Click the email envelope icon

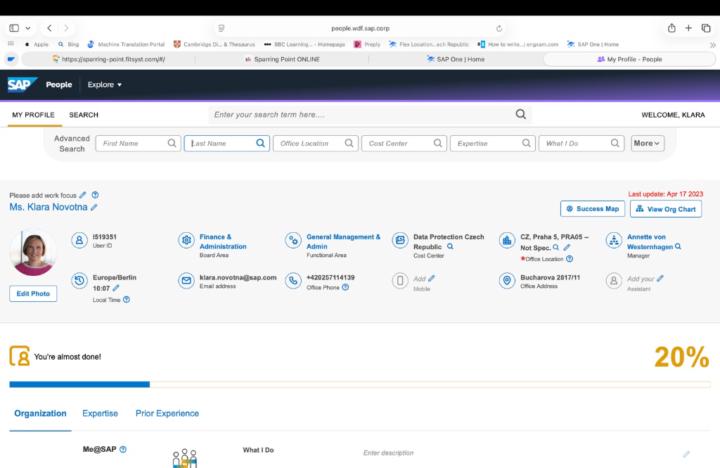[186, 281]
